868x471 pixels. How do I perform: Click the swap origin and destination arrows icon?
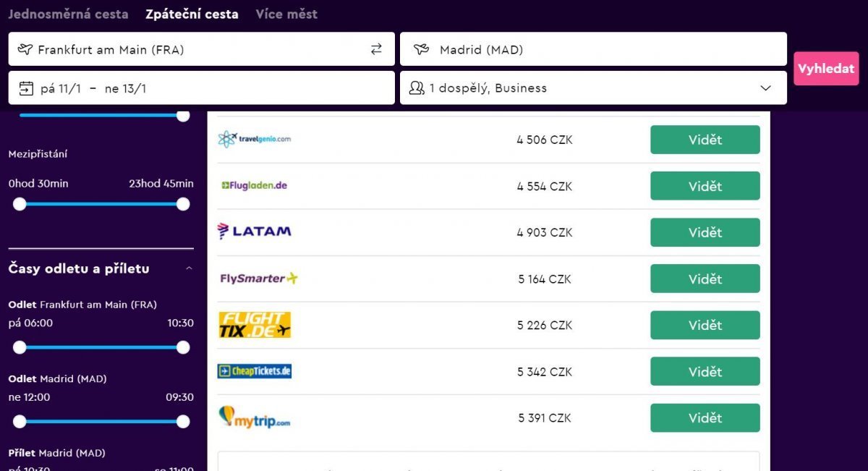pos(376,49)
